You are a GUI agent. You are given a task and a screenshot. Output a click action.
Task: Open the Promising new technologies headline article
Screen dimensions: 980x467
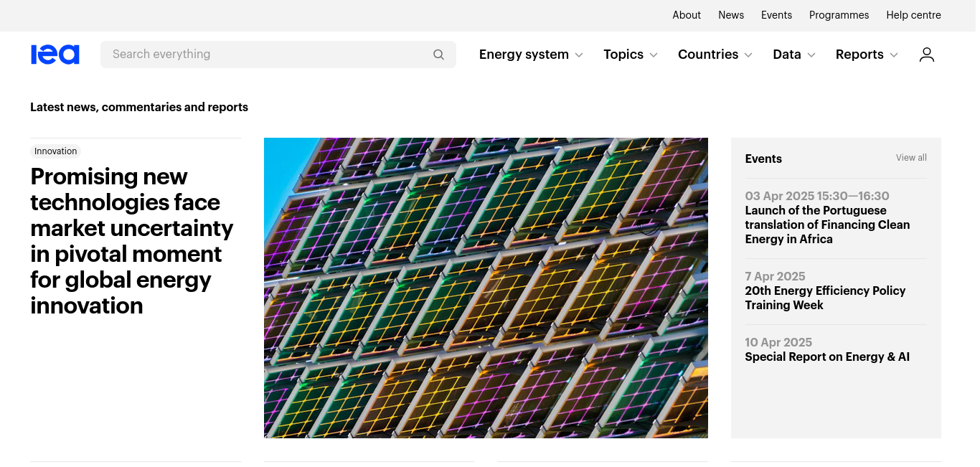click(132, 241)
